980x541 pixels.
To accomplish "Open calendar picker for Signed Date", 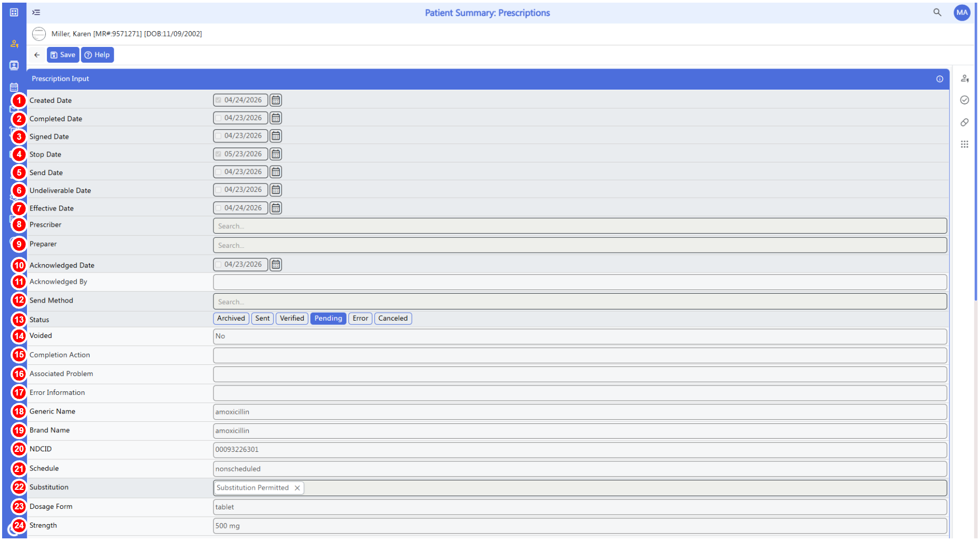I will 276,136.
